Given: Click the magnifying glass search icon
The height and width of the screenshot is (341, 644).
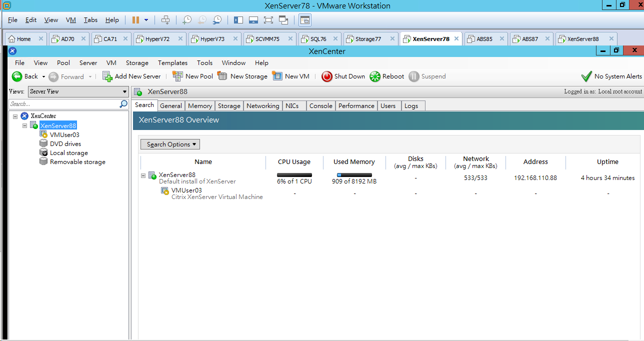Looking at the screenshot, I should pyautogui.click(x=124, y=104).
